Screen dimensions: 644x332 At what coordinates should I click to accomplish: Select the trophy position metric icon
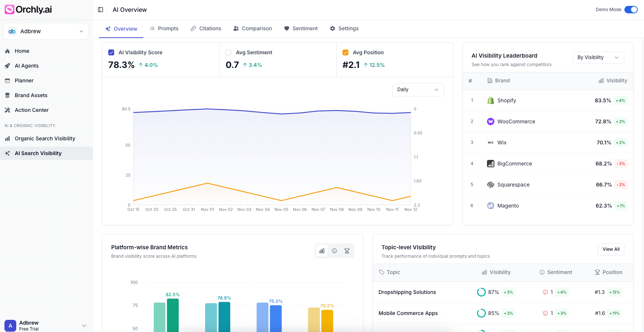pyautogui.click(x=347, y=251)
